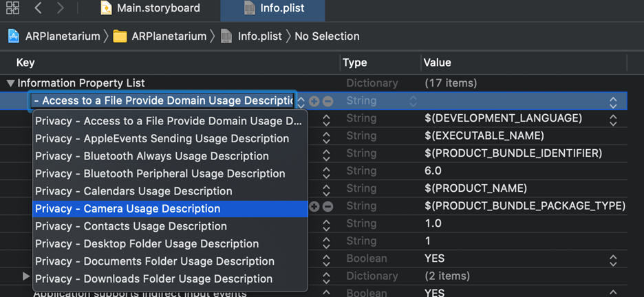The image size is (644, 297).
Task: Open stepper in the $(DEVELOPMENT_LANGUAGE) row key column
Action: click(x=326, y=120)
